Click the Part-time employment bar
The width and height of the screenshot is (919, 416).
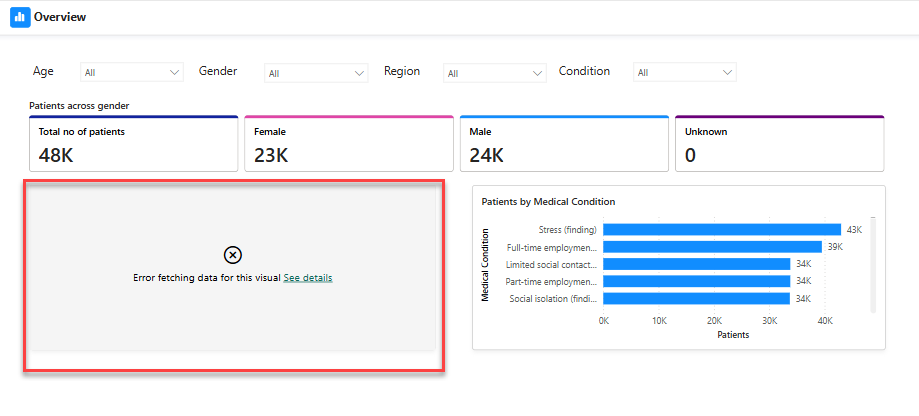click(696, 281)
